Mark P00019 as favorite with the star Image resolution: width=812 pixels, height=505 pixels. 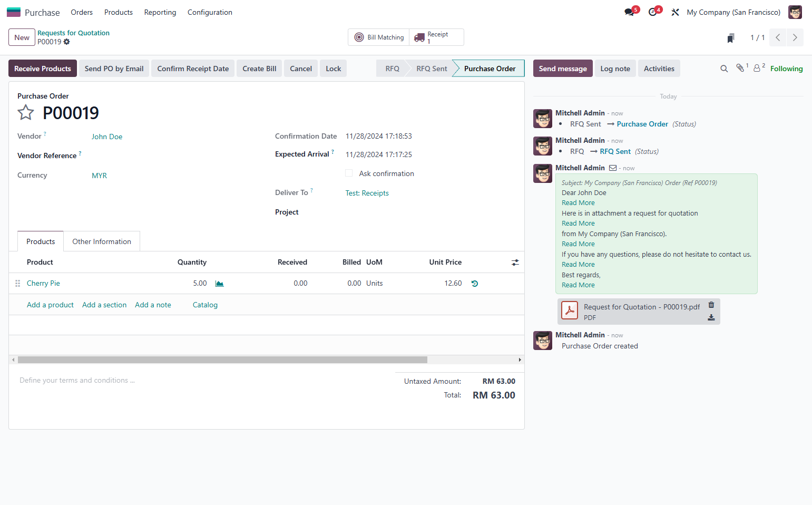[x=26, y=112]
